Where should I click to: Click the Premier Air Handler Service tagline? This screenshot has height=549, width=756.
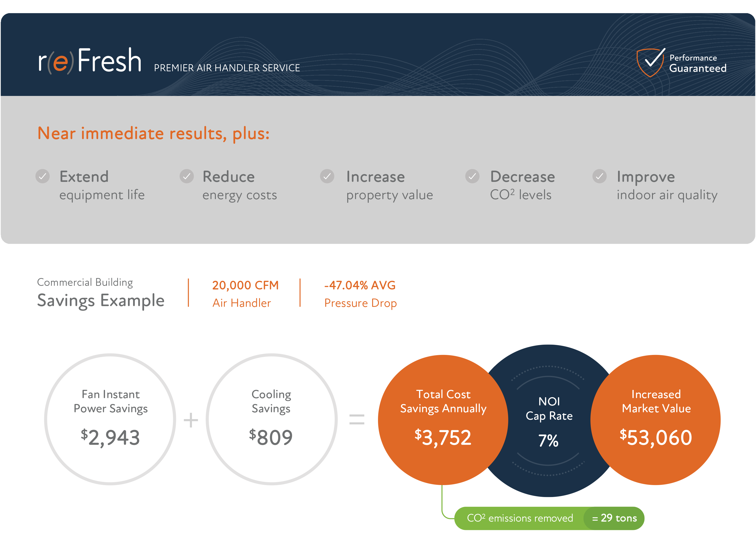pos(227,68)
